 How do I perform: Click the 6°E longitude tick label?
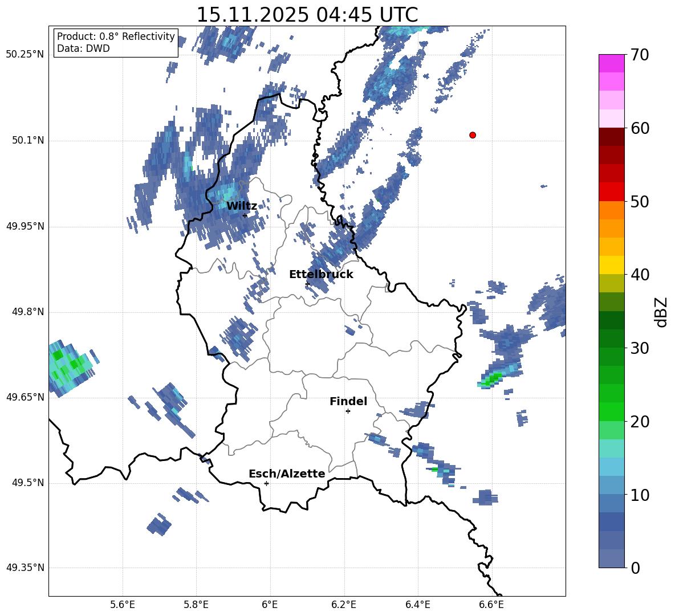point(270,605)
